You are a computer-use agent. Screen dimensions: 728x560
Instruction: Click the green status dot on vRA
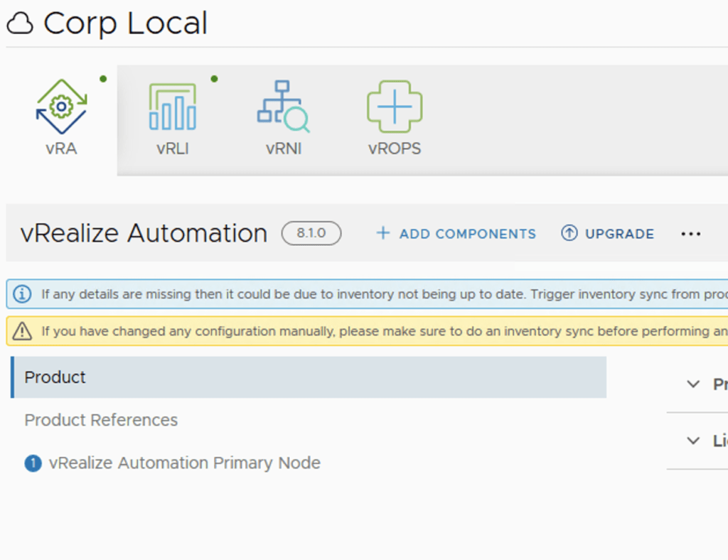[x=103, y=79]
